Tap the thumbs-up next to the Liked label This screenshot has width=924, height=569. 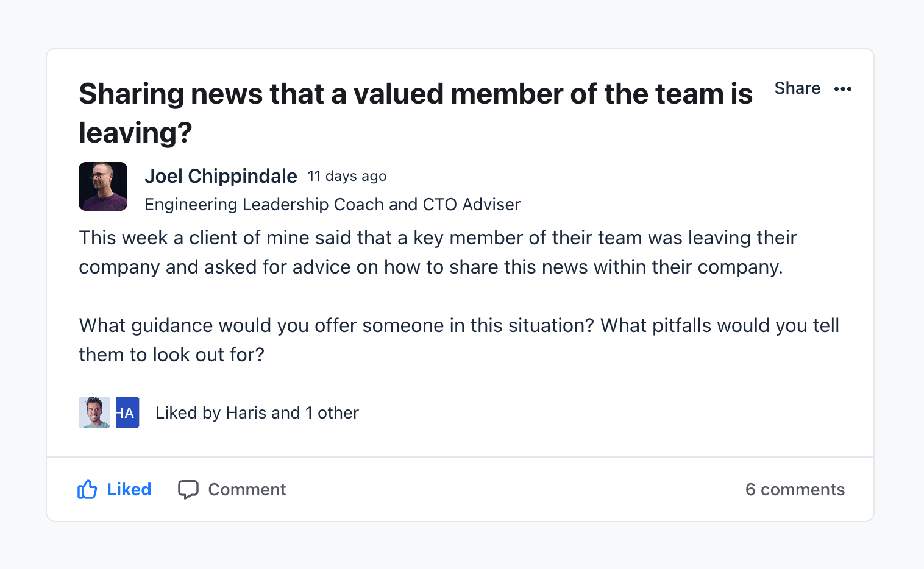[x=88, y=489]
